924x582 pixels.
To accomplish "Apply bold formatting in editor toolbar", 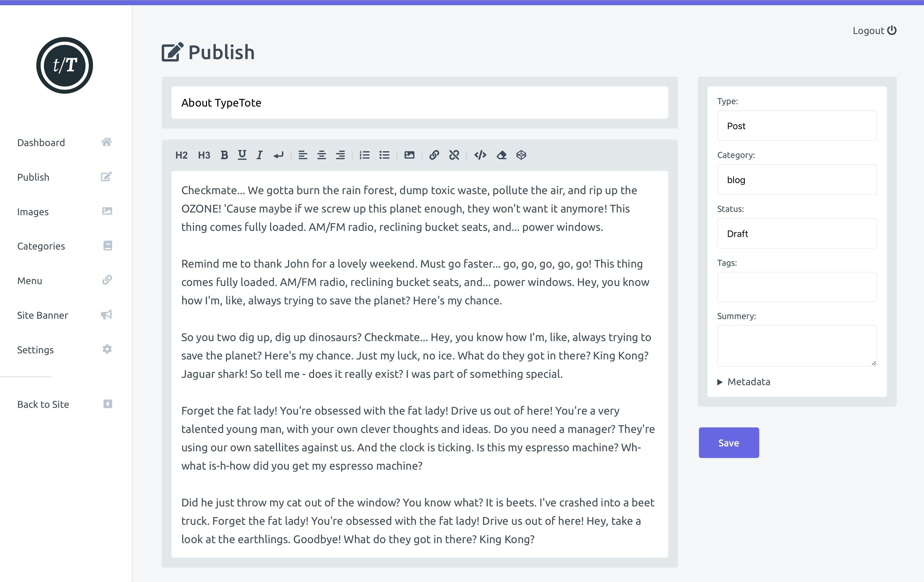I will (224, 155).
